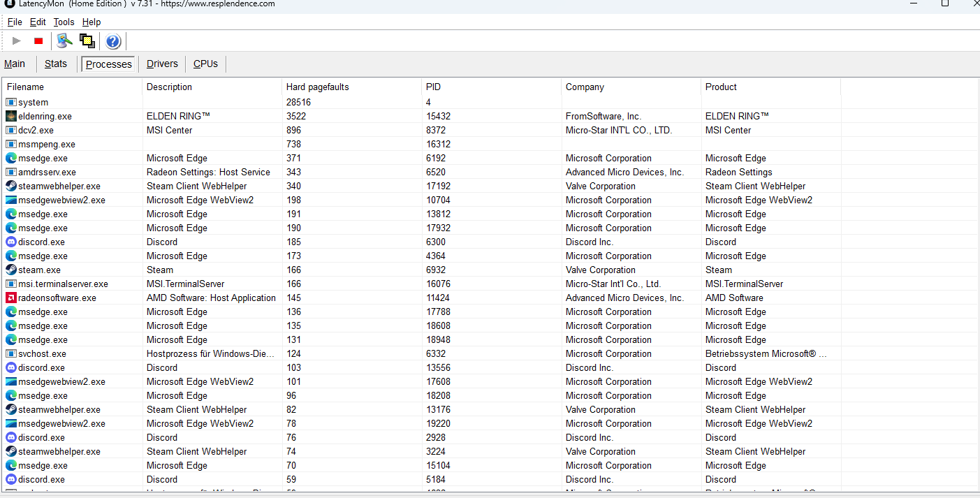Click the Edge icon for PID 6192
This screenshot has height=498, width=980.
click(11, 158)
